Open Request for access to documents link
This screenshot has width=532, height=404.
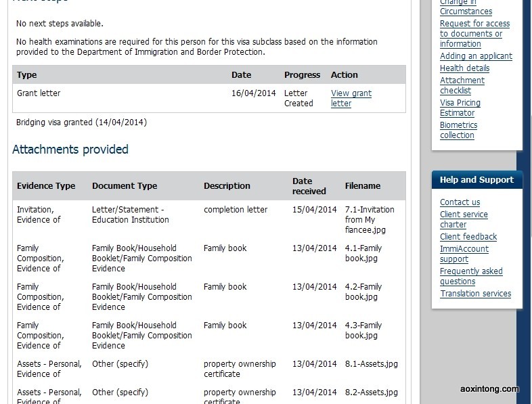click(474, 33)
